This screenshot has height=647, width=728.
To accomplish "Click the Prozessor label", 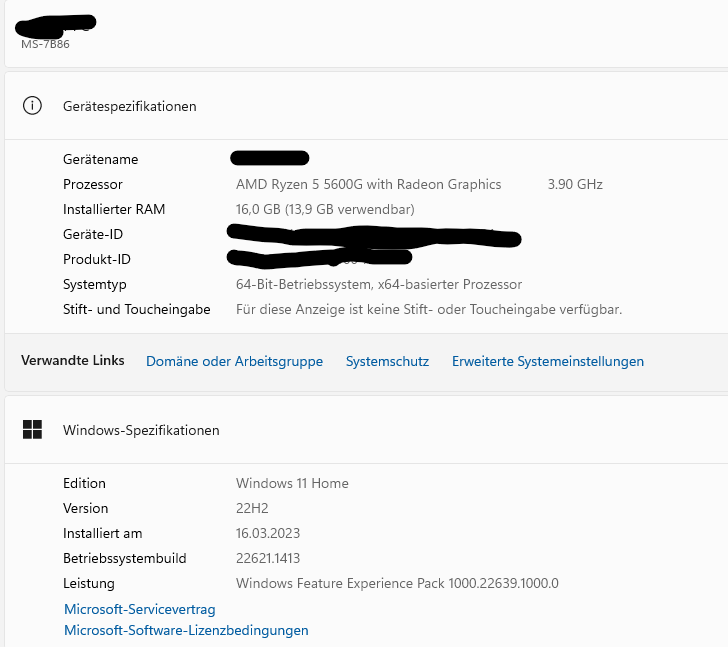I will click(93, 184).
